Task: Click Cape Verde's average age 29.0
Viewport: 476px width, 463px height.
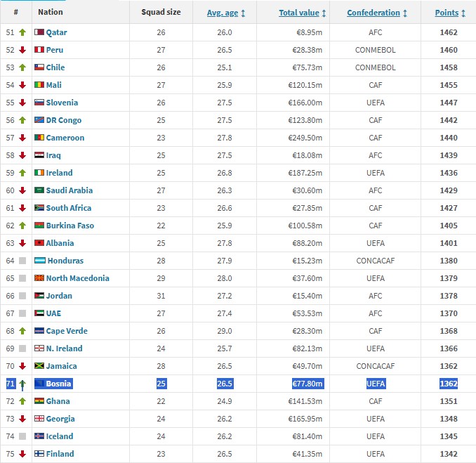Action: (225, 331)
